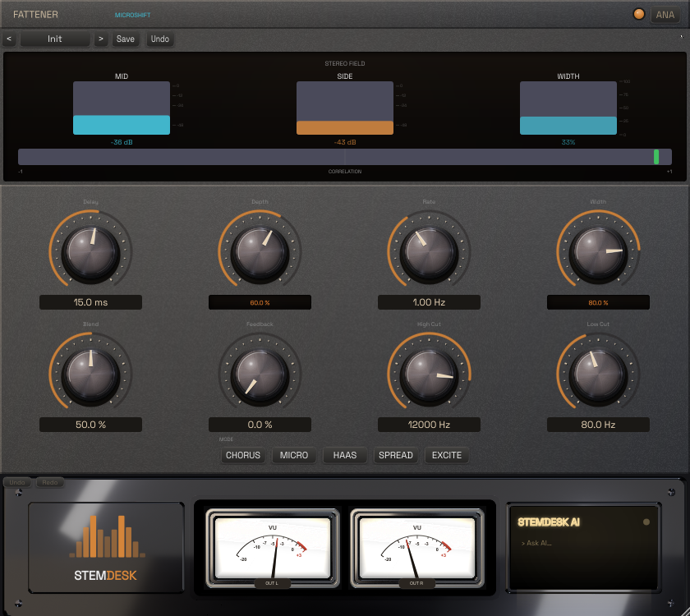The width and height of the screenshot is (690, 616).
Task: Go to the next preset with the right arrow
Action: point(101,39)
